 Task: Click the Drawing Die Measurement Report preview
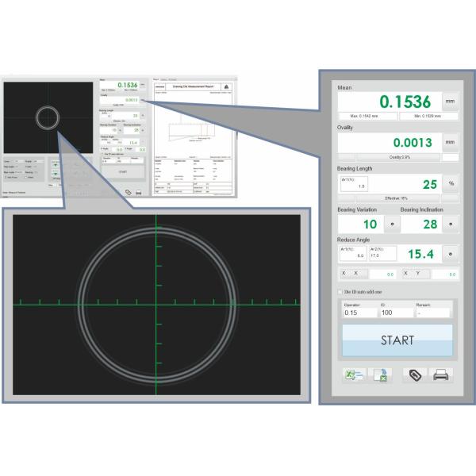coord(194,139)
